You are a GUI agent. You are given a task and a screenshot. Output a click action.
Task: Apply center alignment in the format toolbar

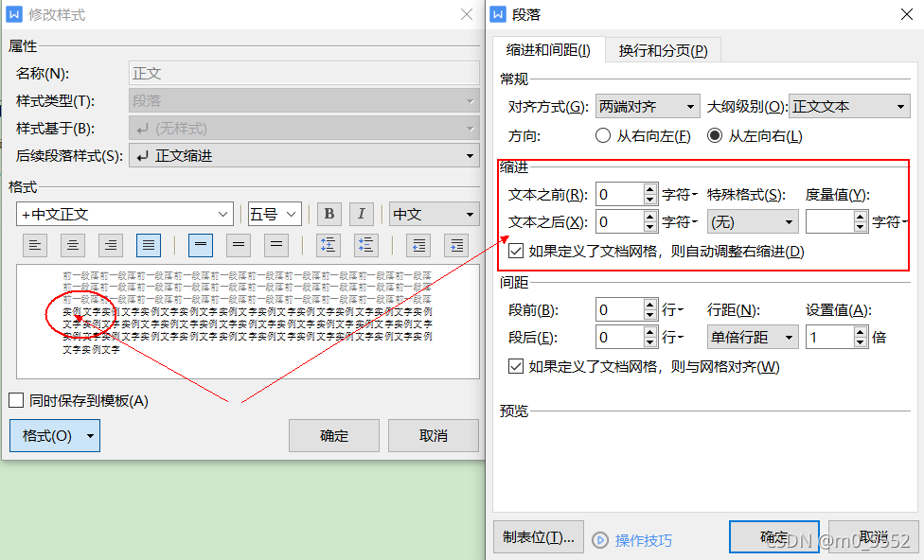pos(73,245)
